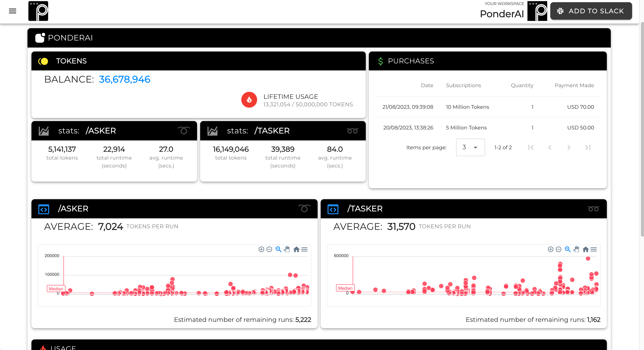Click the page vertical scrollbar
Screen dimensions: 644x350
coord(642,125)
